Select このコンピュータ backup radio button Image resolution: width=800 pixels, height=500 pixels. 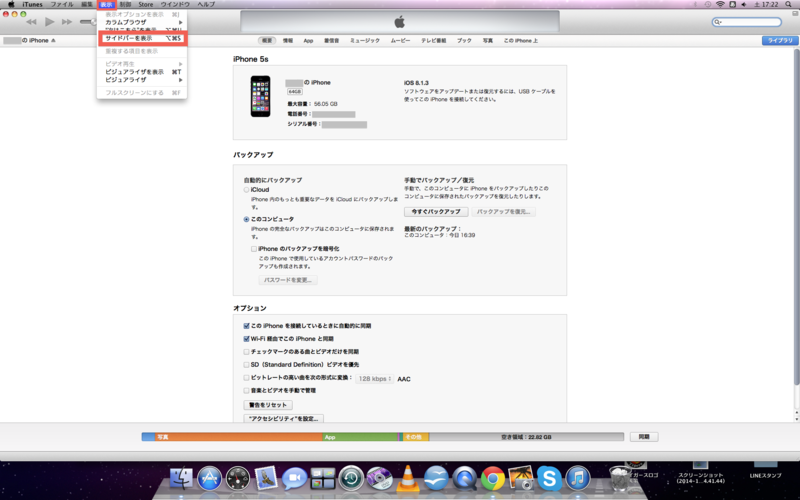pyautogui.click(x=246, y=219)
